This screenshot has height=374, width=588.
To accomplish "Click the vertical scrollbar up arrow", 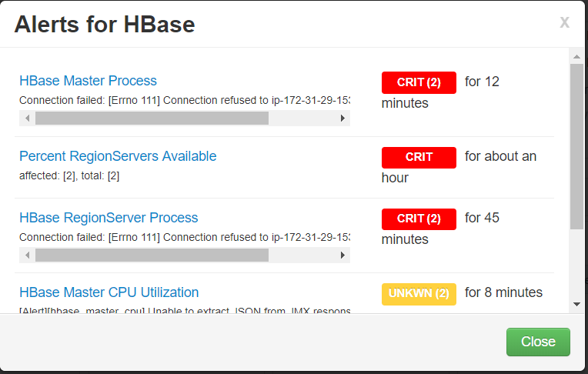I will 576,57.
